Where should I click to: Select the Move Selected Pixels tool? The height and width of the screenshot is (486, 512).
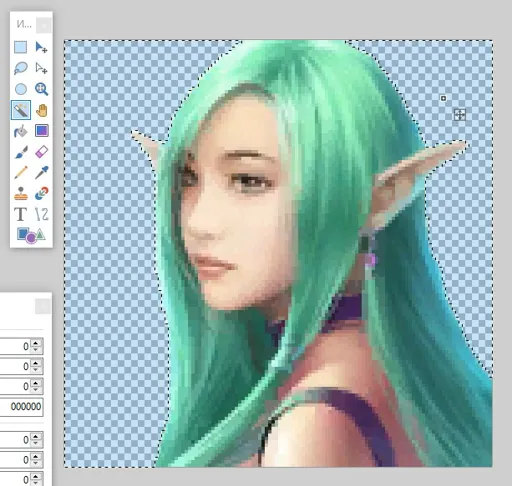pyautogui.click(x=41, y=47)
